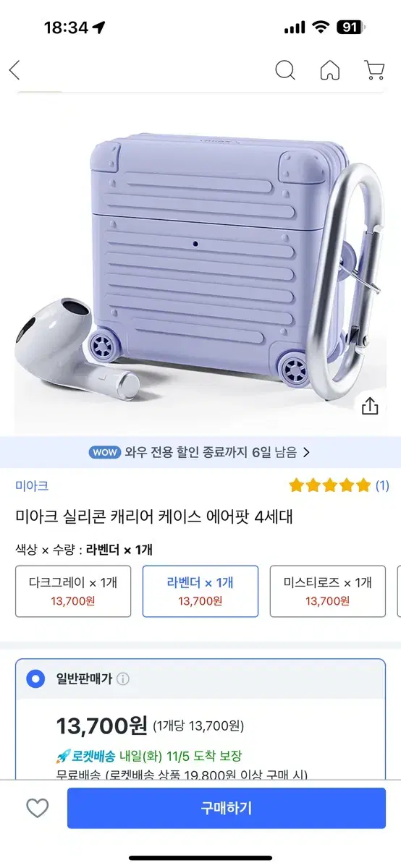
Task: Add to wishlist with heart icon
Action: pos(37,808)
